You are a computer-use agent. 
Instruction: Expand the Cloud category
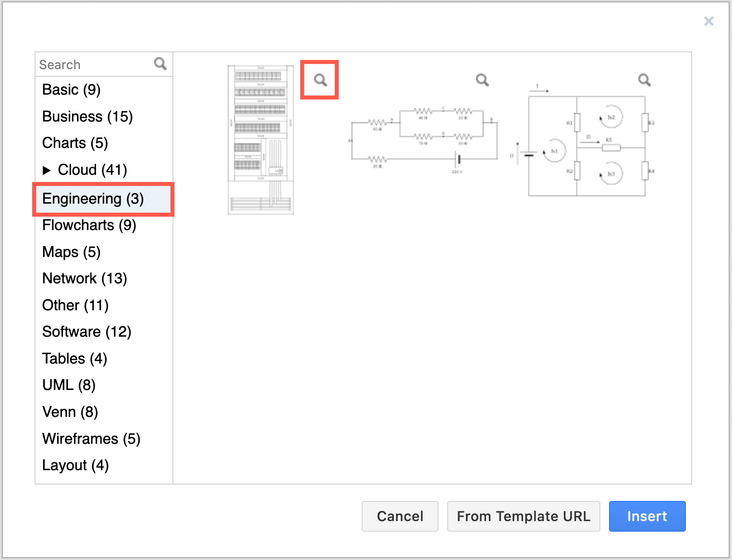pyautogui.click(x=48, y=170)
